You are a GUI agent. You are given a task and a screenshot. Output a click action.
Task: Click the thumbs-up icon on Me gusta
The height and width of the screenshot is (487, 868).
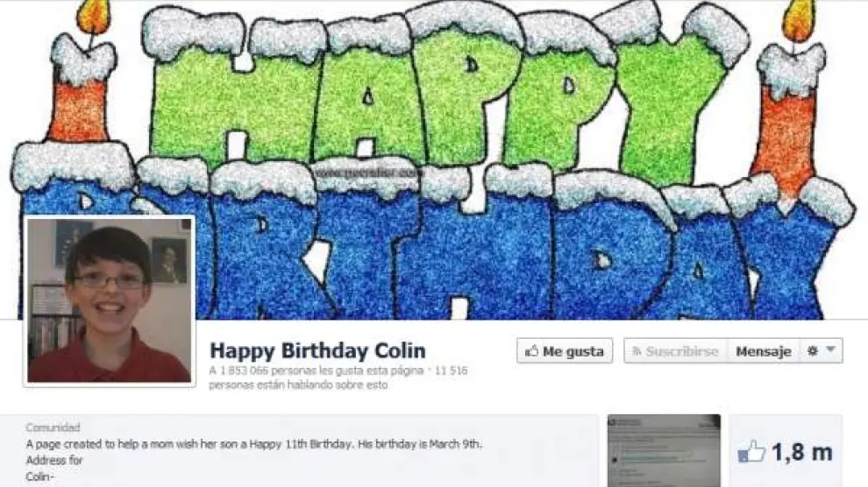tap(531, 351)
